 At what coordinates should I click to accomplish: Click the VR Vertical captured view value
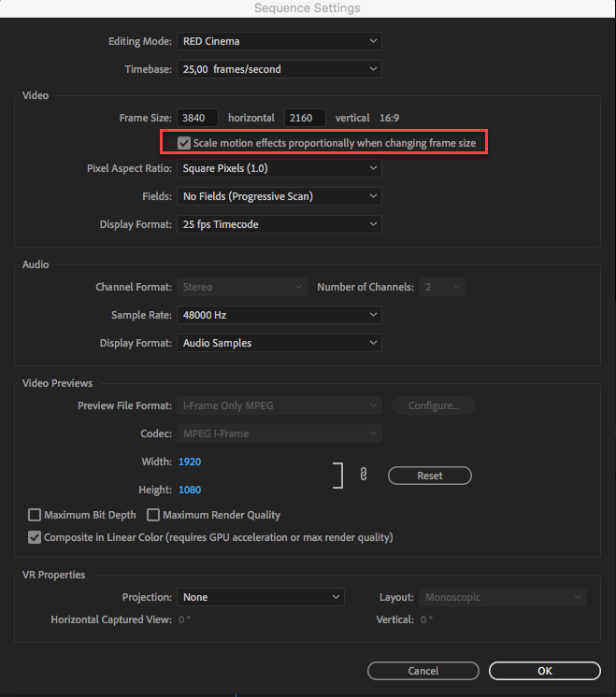[426, 619]
